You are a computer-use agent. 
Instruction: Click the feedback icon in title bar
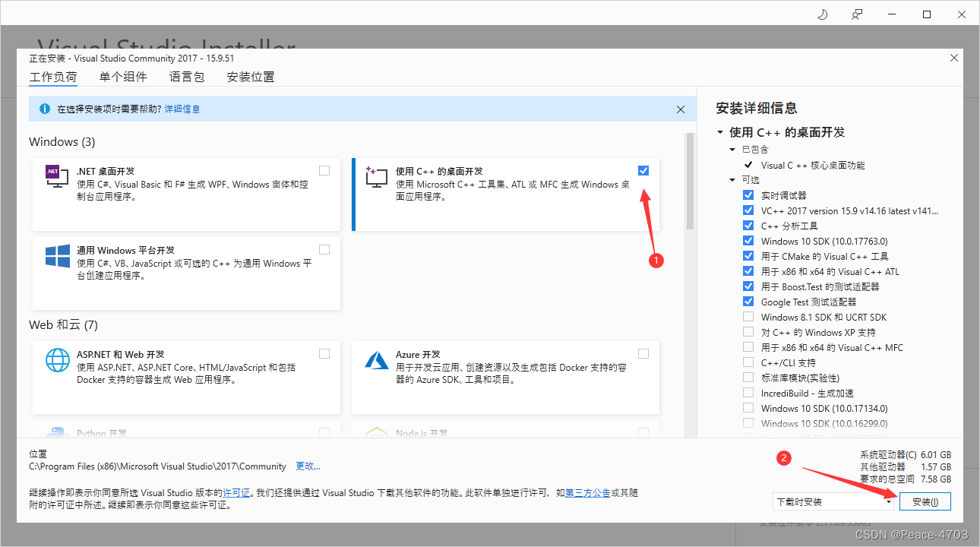point(857,14)
